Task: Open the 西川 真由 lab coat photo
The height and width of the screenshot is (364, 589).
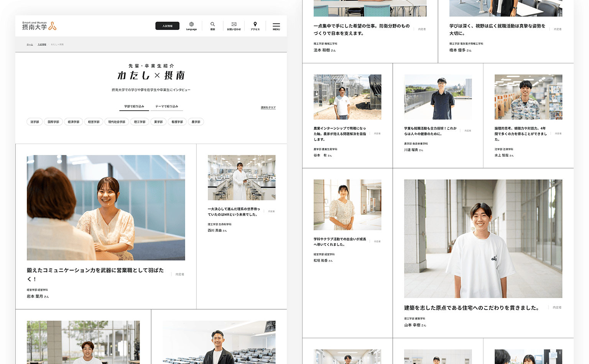Action: (x=242, y=177)
